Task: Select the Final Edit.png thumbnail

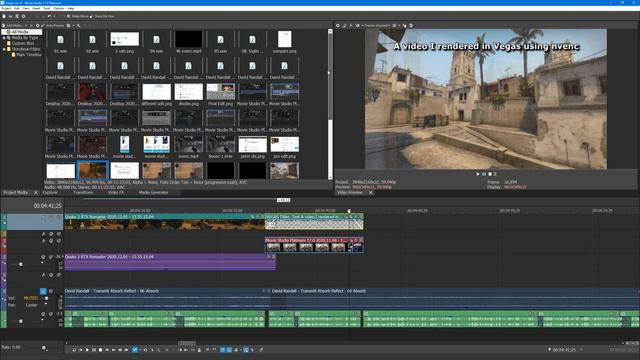Action: pyautogui.click(x=220, y=94)
